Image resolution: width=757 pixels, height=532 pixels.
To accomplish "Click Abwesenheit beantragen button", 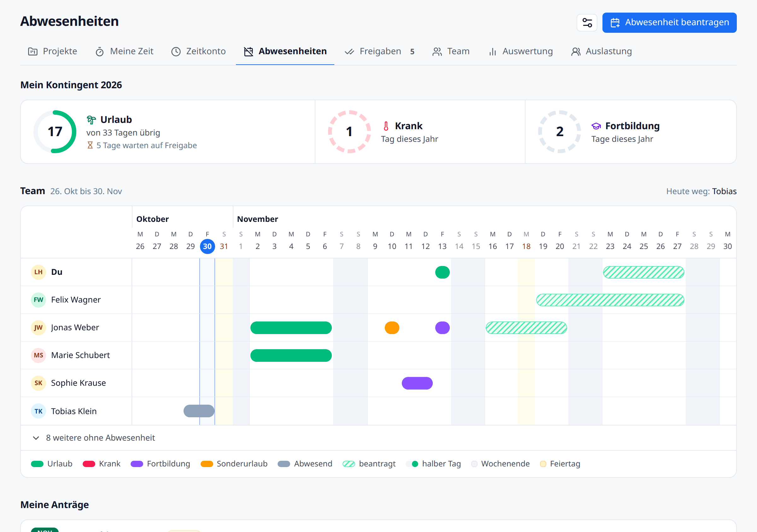I will point(669,23).
